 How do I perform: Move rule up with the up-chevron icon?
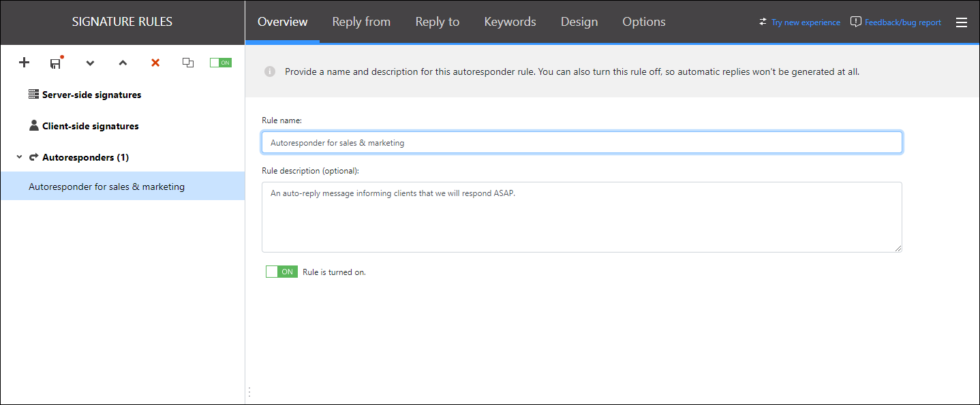point(123,63)
